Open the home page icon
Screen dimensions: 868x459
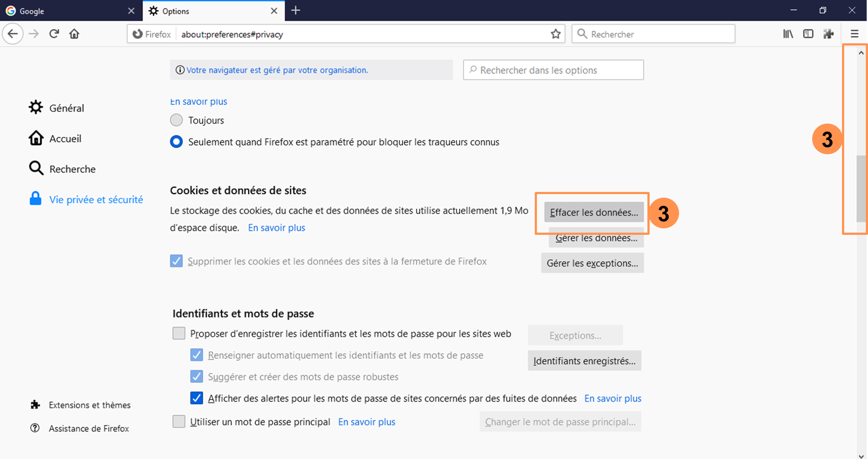74,34
